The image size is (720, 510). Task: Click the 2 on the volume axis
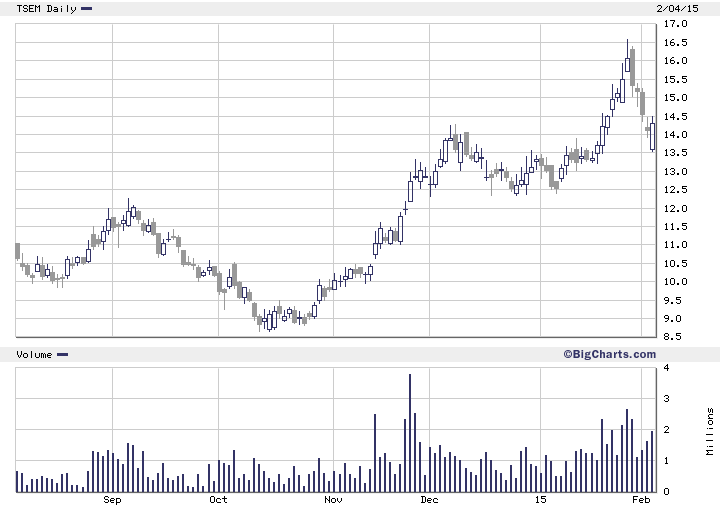(666, 430)
